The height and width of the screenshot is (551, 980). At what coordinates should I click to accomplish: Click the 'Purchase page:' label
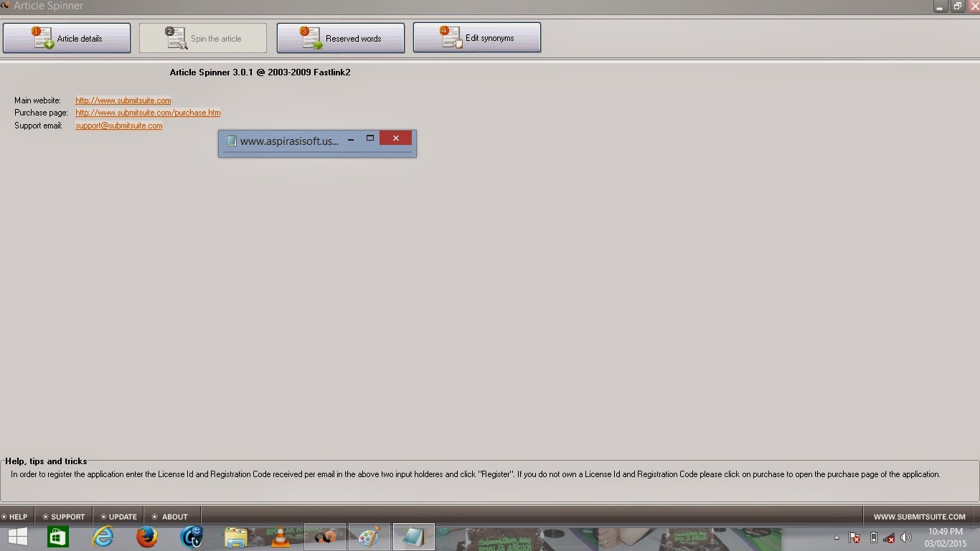[41, 113]
